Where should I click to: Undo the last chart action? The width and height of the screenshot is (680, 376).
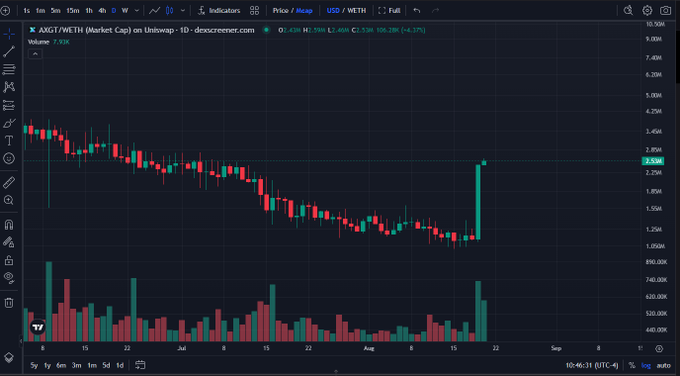[417, 10]
